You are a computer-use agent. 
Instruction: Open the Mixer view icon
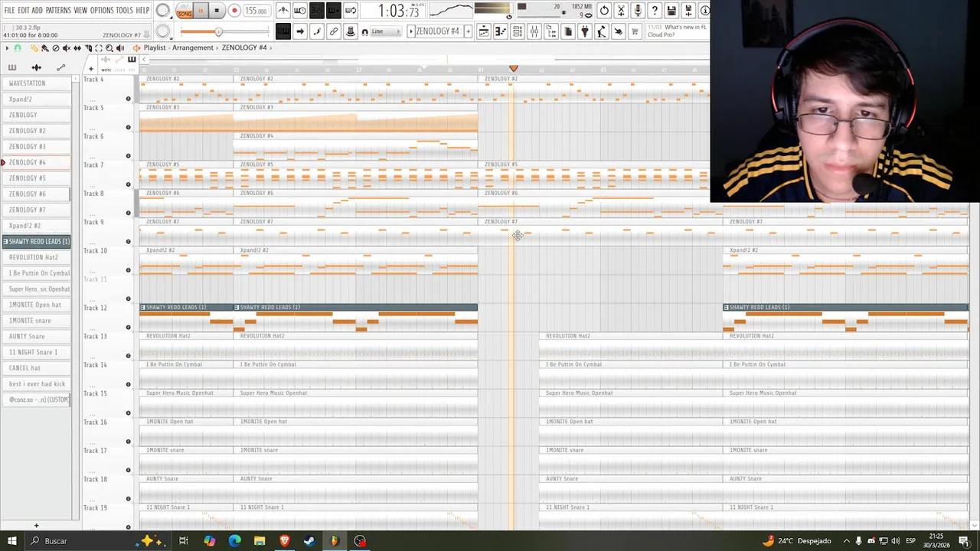[x=534, y=31]
